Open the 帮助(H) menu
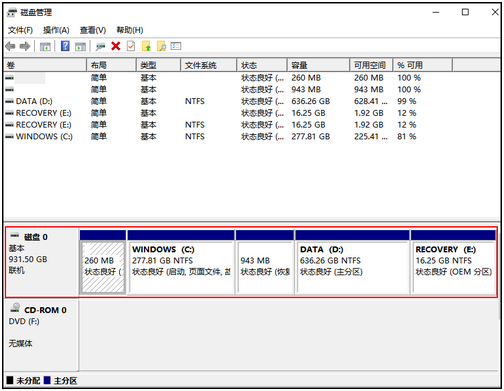 (x=130, y=30)
